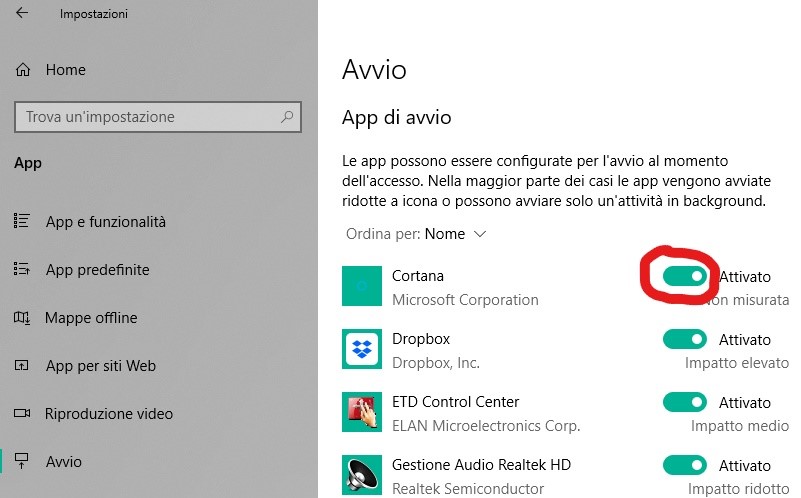Click the App predefinite icon
Image resolution: width=801 pixels, height=498 pixels.
(x=21, y=269)
